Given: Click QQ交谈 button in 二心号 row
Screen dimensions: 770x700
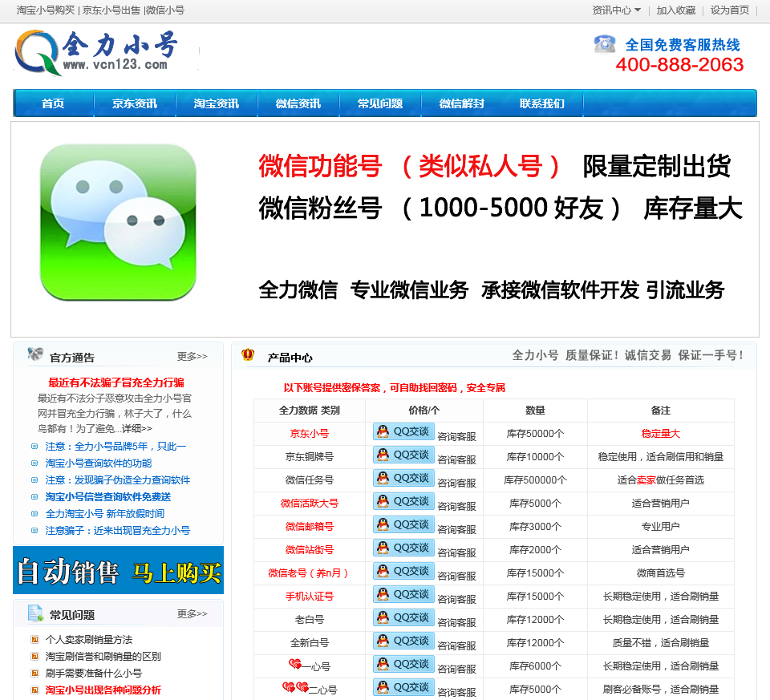Looking at the screenshot, I should point(403,687).
